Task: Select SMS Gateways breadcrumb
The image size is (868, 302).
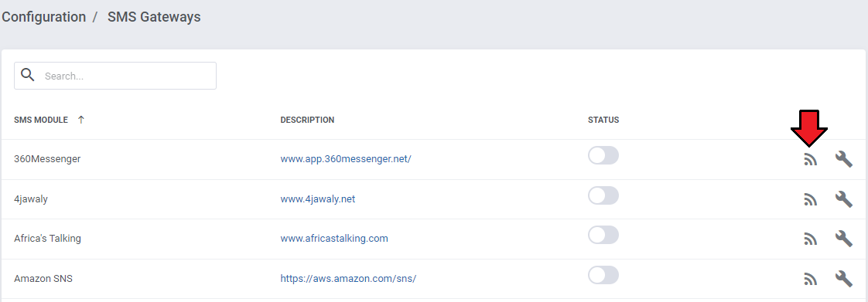Action: (154, 17)
